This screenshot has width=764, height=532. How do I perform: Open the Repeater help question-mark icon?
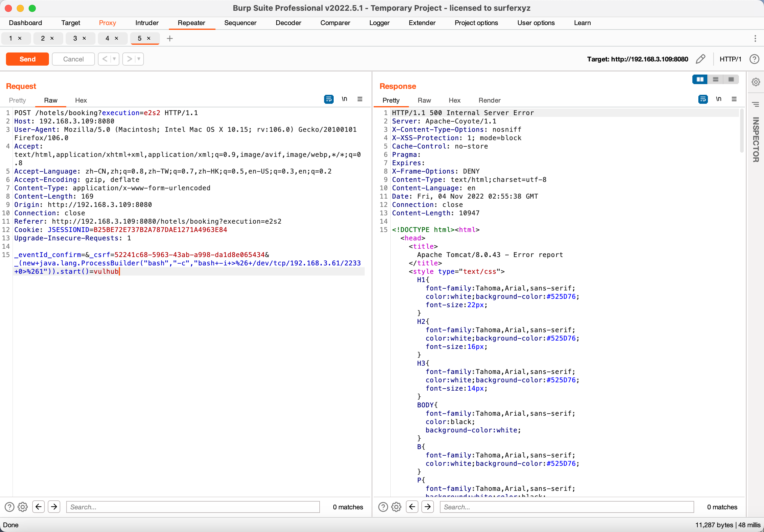click(x=754, y=59)
